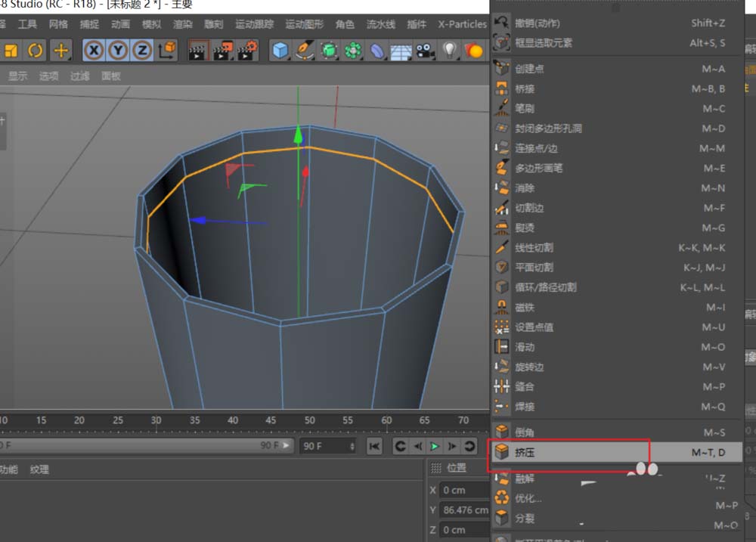Toggle Y axis lock
This screenshot has height=542, width=756.
tap(118, 51)
